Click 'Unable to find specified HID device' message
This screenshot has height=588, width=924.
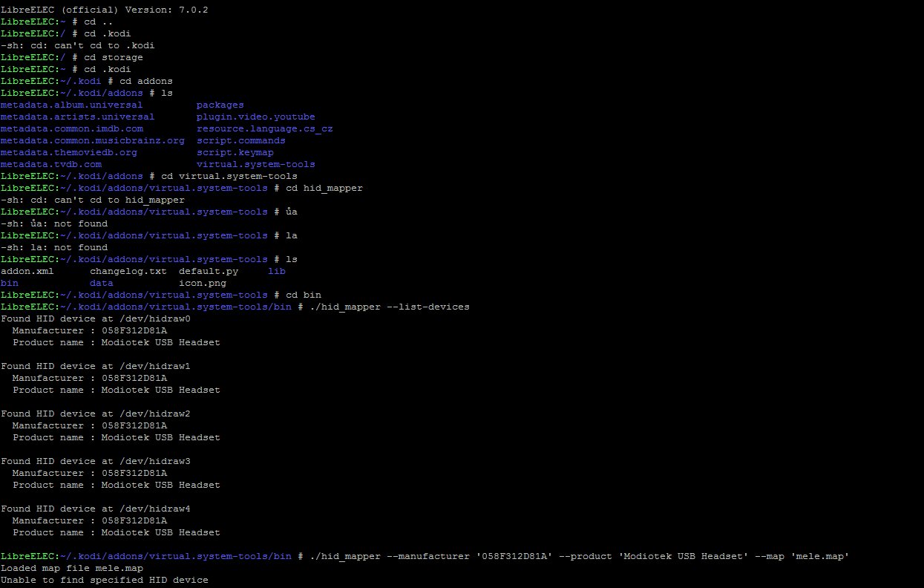pyautogui.click(x=104, y=580)
